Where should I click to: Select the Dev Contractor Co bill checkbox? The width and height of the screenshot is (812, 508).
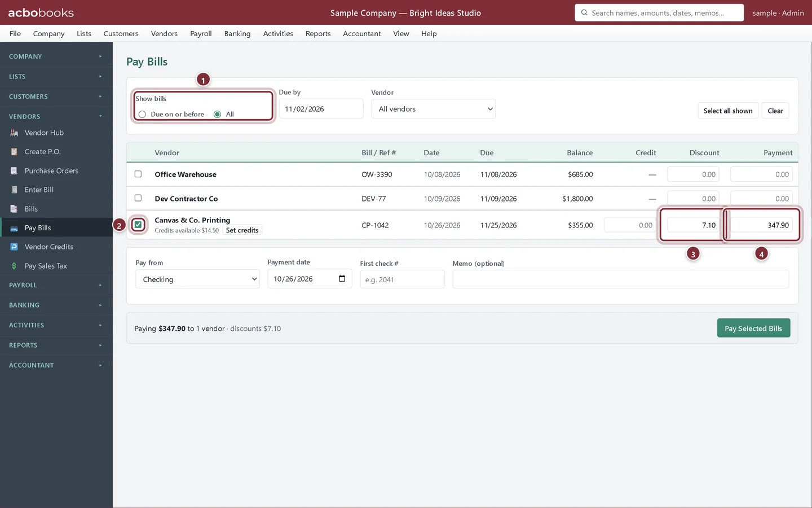pyautogui.click(x=138, y=198)
